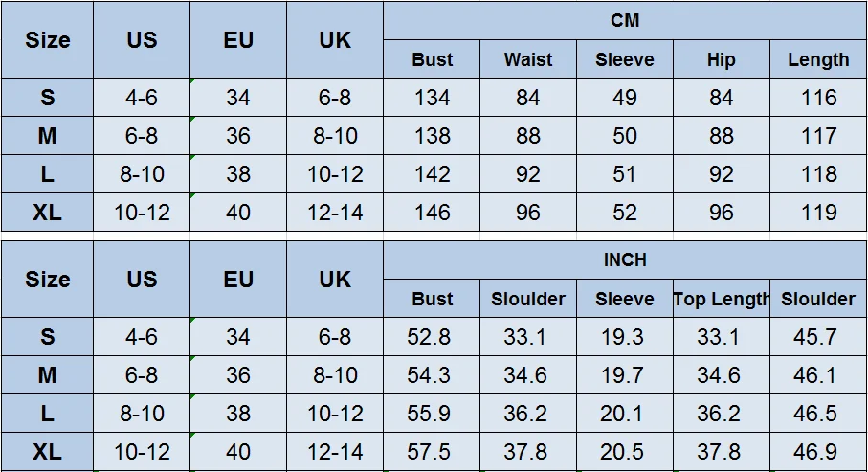The height and width of the screenshot is (472, 868).
Task: Select the bust value 134
Action: (432, 98)
